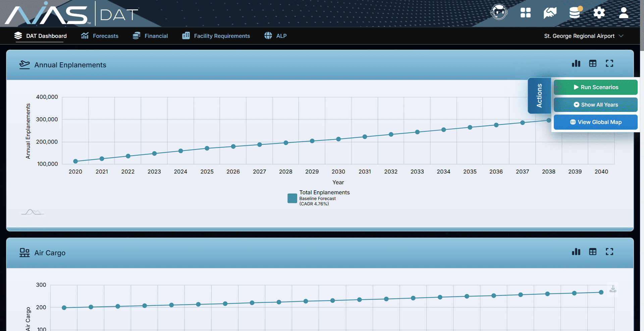Click Show All Years button

(596, 105)
